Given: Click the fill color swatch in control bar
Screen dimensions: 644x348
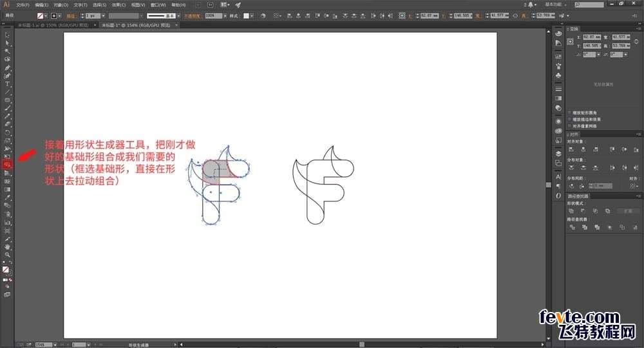Looking at the screenshot, I should coord(41,15).
